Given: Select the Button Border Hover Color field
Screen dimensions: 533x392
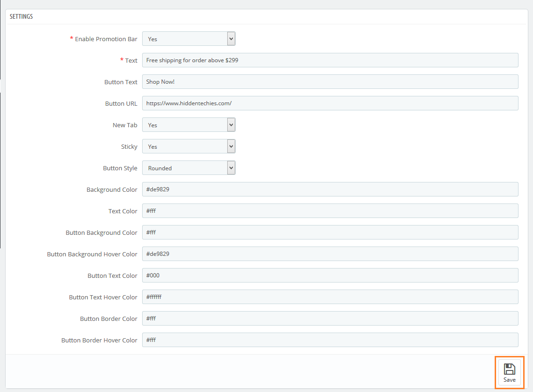Looking at the screenshot, I should (x=331, y=340).
